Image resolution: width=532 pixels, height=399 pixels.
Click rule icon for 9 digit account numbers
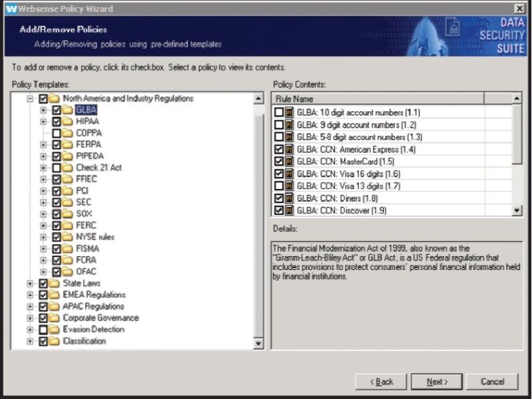[x=289, y=125]
